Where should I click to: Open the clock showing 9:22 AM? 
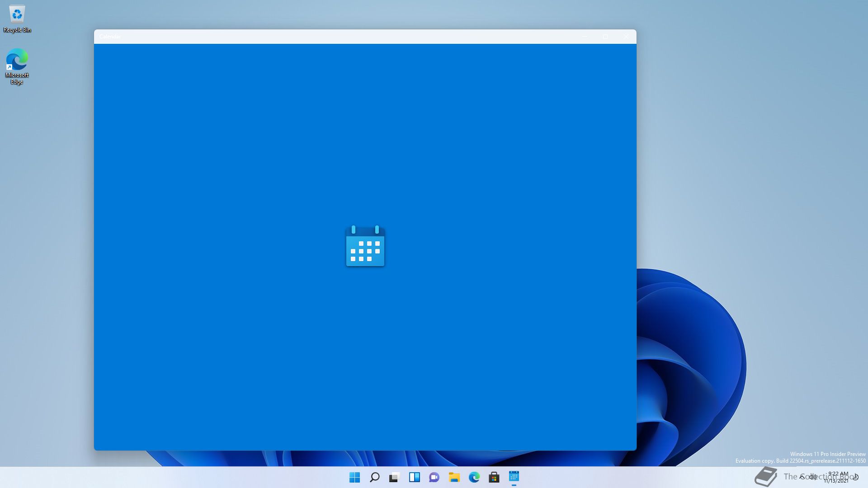836,477
